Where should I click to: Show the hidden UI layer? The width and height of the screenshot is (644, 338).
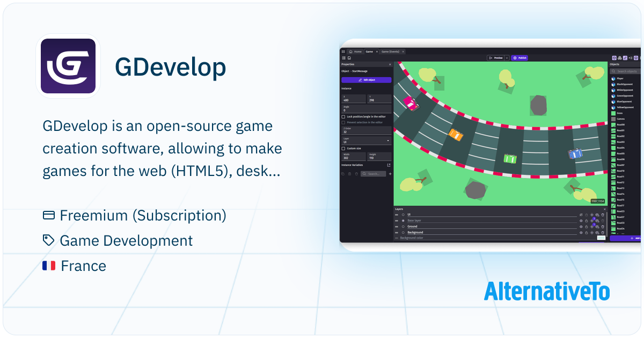(581, 215)
